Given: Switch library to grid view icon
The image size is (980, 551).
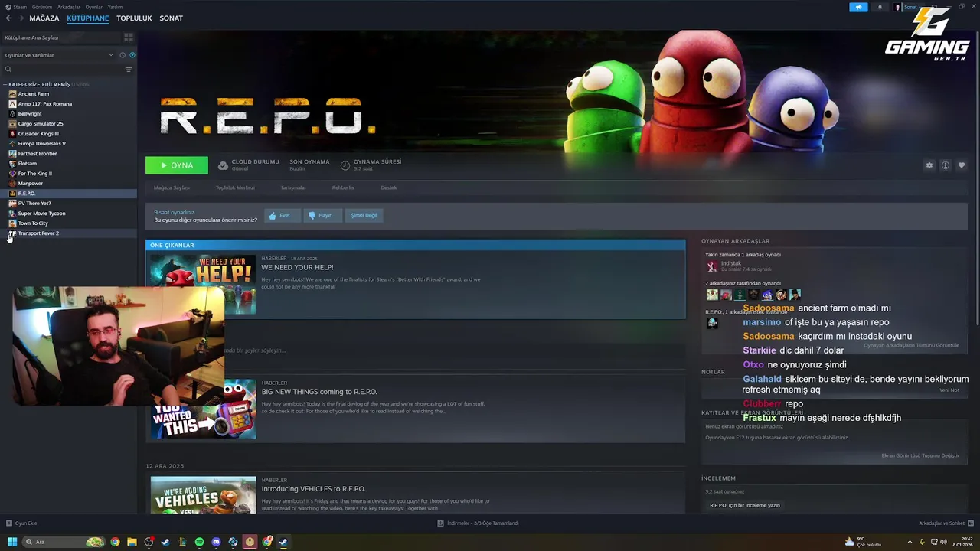Looking at the screenshot, I should (x=129, y=37).
